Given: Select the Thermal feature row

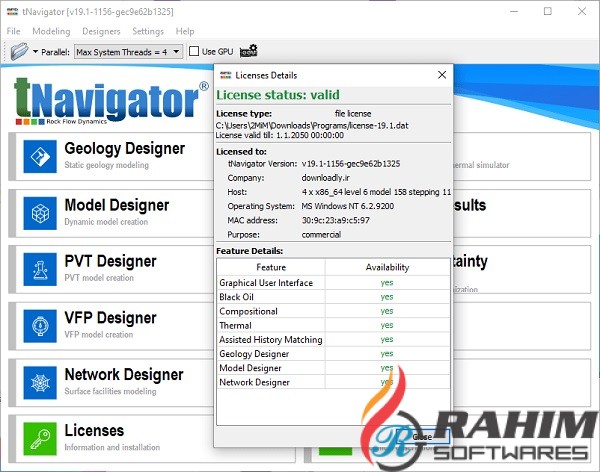Looking at the screenshot, I should pyautogui.click(x=333, y=325).
